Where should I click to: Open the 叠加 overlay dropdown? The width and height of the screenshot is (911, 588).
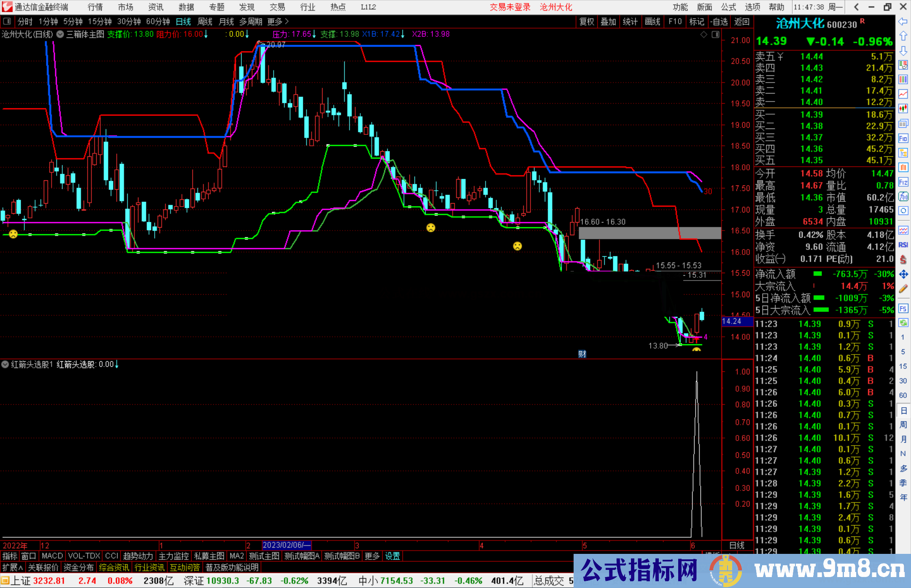click(x=608, y=21)
